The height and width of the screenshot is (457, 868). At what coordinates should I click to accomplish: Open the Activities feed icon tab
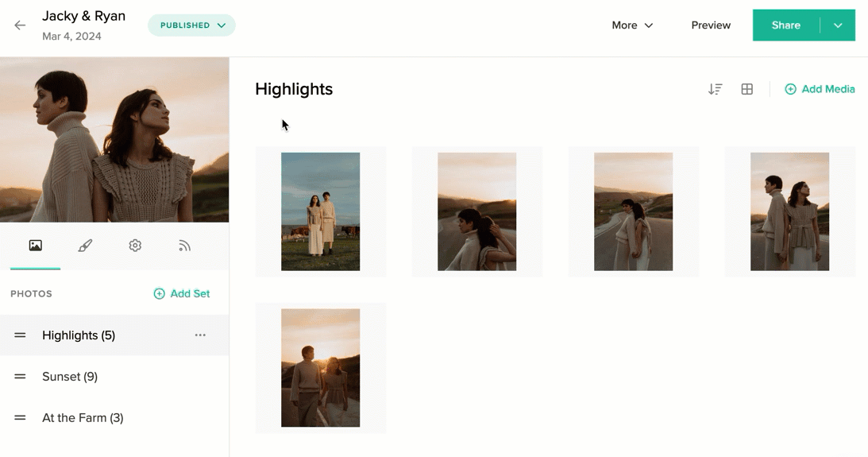coord(185,246)
